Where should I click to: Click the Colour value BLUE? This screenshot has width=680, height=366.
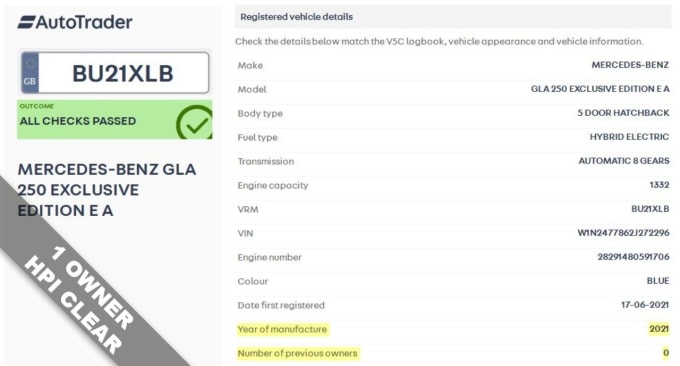coord(658,281)
